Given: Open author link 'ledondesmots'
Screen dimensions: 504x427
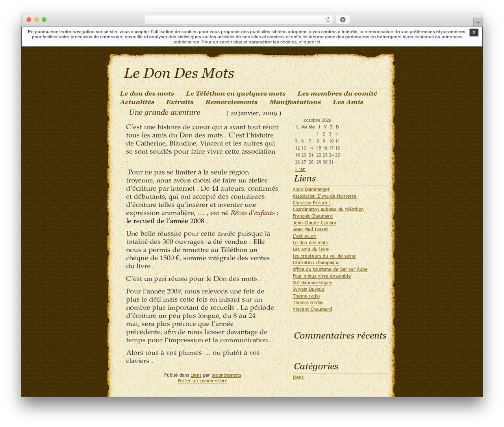Looking at the screenshot, I should click(226, 375).
